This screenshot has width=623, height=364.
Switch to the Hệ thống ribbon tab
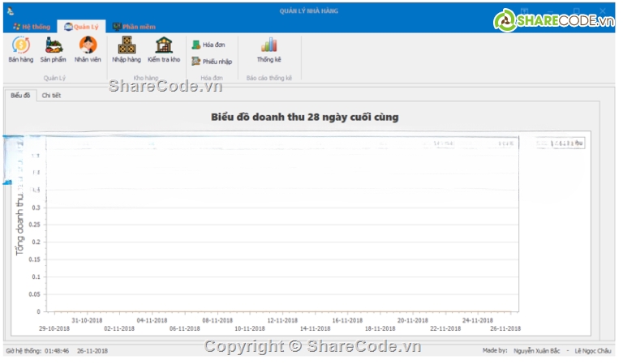click(x=32, y=27)
